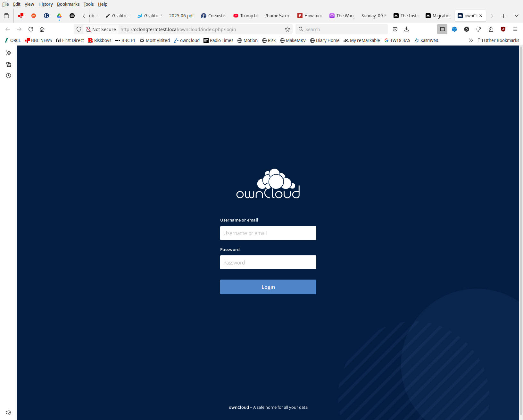Image resolution: width=523 pixels, height=420 pixels.
Task: Switch to the 2025-06.pdf tab
Action: 181,16
